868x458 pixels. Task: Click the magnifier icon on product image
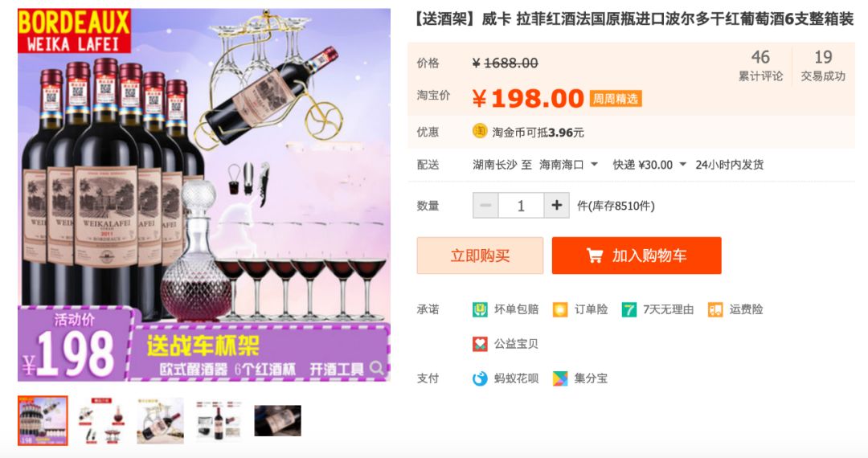click(377, 368)
